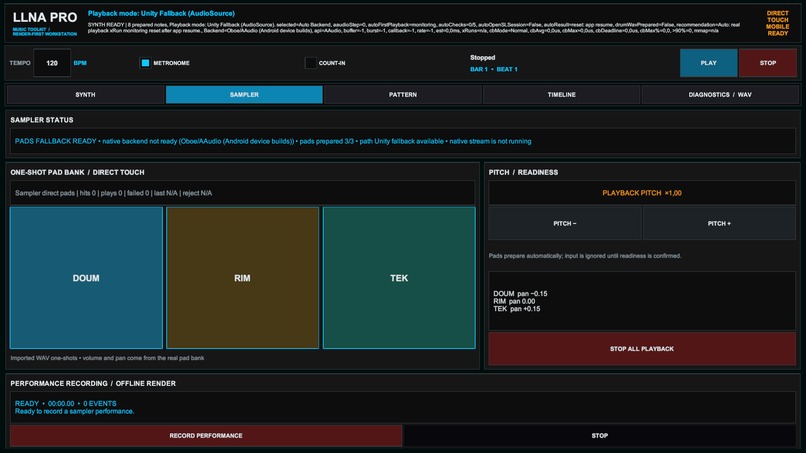This screenshot has height=453, width=806.
Task: Go to the TIMELINE tab
Action: 561,95
